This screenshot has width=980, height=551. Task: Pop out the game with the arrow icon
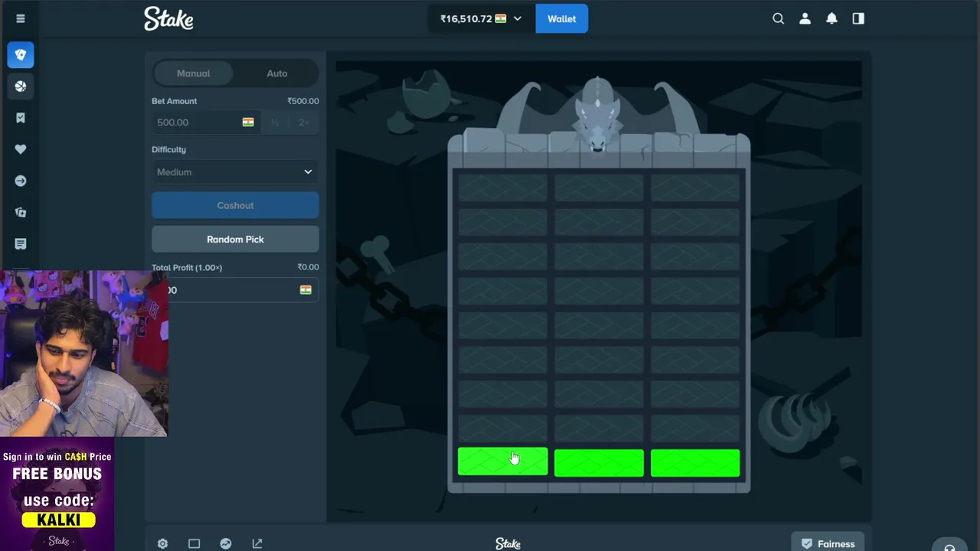coord(257,543)
